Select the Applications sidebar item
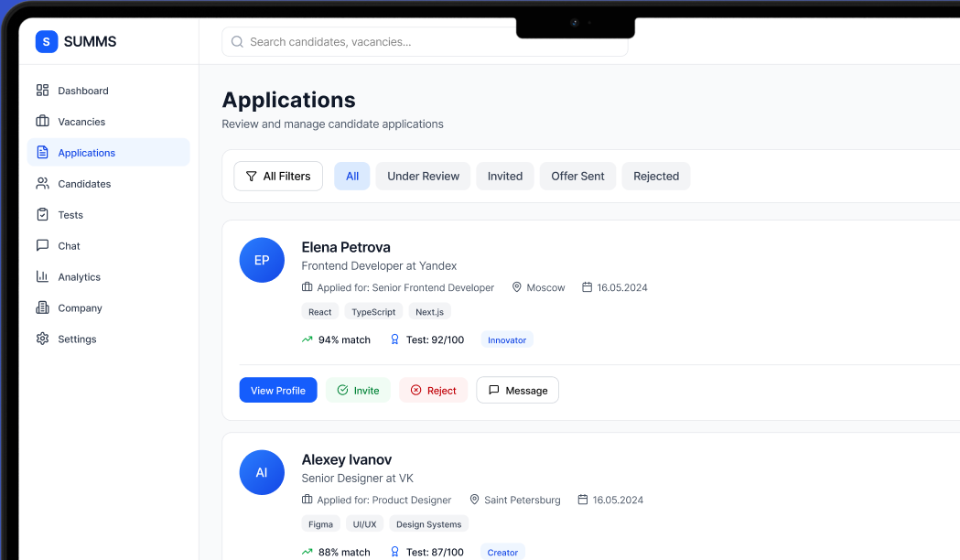Image resolution: width=960 pixels, height=560 pixels. point(108,153)
